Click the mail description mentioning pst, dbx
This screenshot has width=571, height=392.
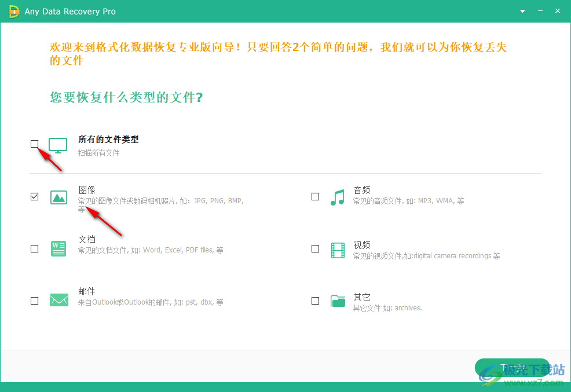pos(151,302)
